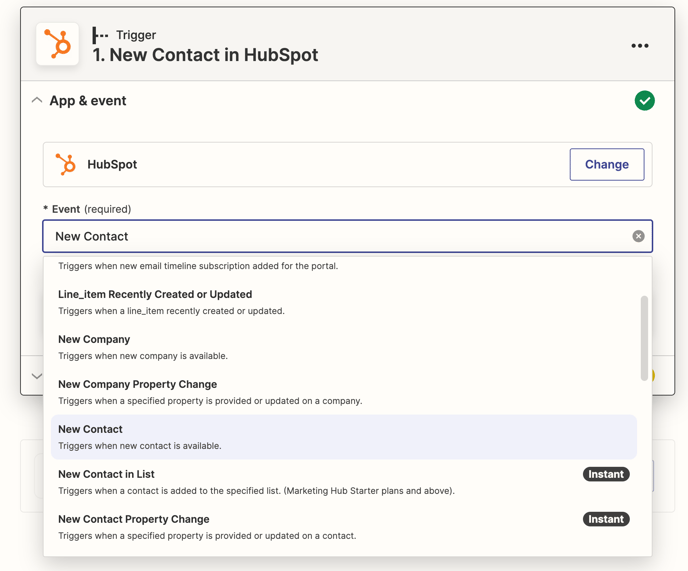Click the Instant badge on New Contact Property Change
This screenshot has width=688, height=571.
[x=606, y=519]
